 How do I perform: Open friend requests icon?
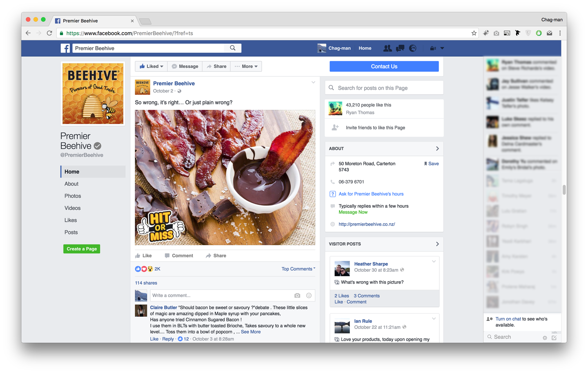[x=388, y=48]
